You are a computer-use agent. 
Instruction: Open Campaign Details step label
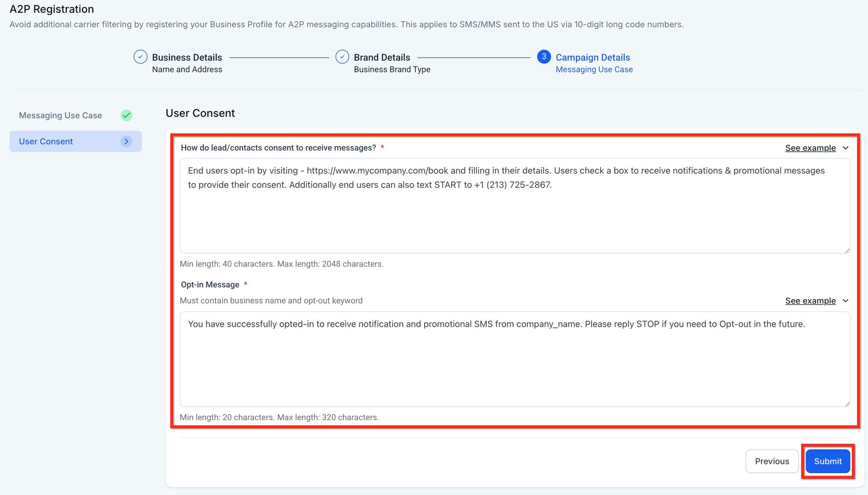point(593,58)
